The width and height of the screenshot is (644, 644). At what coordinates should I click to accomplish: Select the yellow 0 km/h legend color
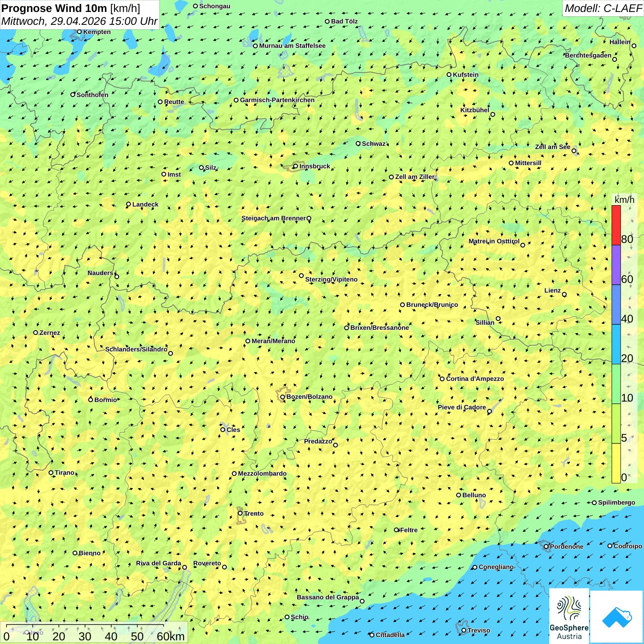click(x=616, y=463)
